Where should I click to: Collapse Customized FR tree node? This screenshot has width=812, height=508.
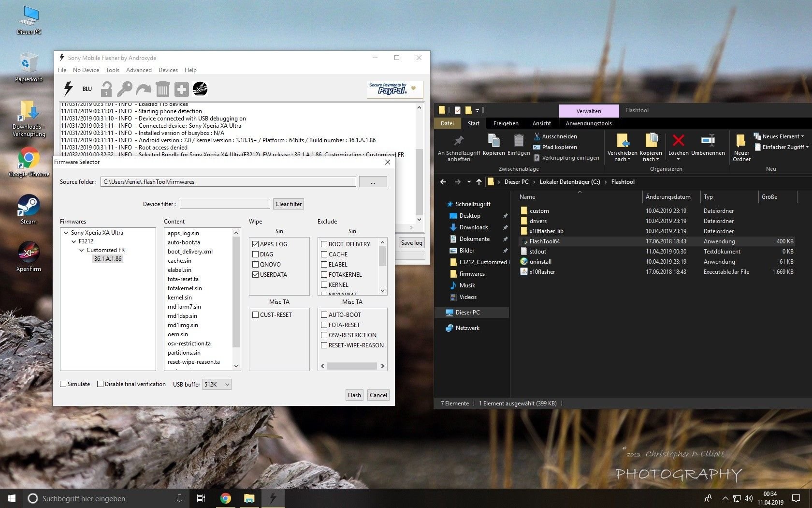coord(82,250)
